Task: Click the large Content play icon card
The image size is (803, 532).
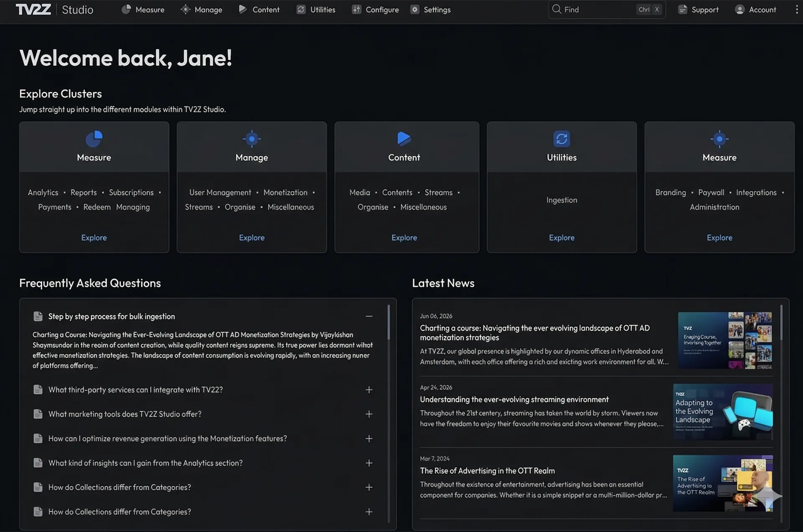Action: coord(404,138)
